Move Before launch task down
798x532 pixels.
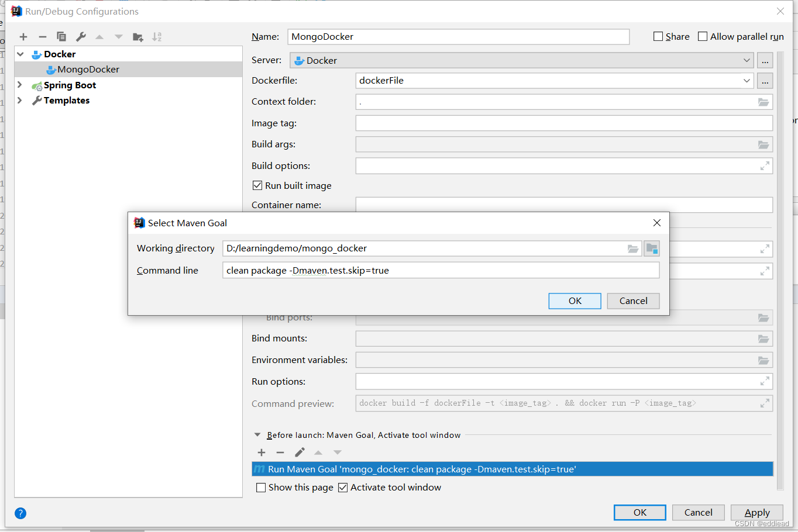[x=338, y=452]
